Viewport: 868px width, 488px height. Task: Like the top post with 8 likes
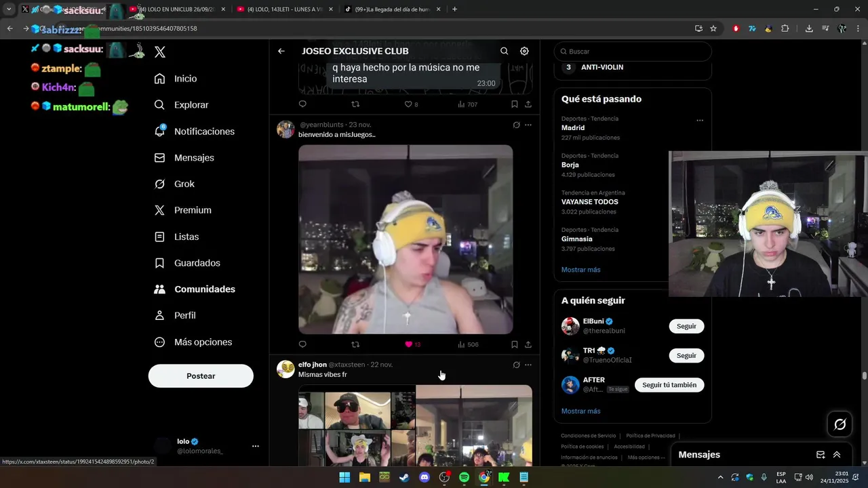pyautogui.click(x=411, y=104)
